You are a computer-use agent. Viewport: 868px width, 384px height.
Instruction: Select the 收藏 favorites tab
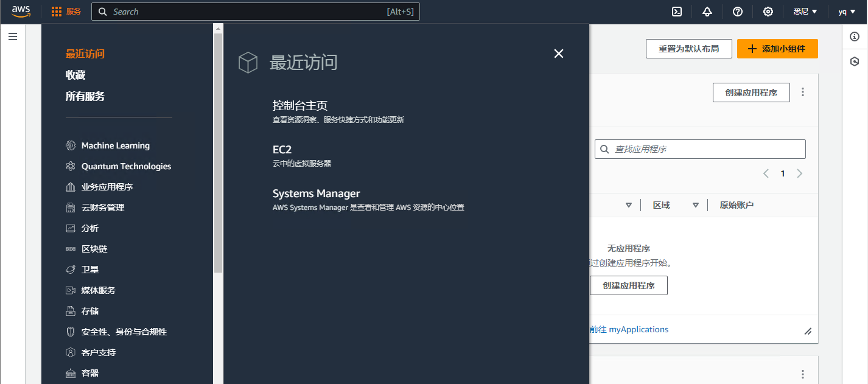[75, 75]
